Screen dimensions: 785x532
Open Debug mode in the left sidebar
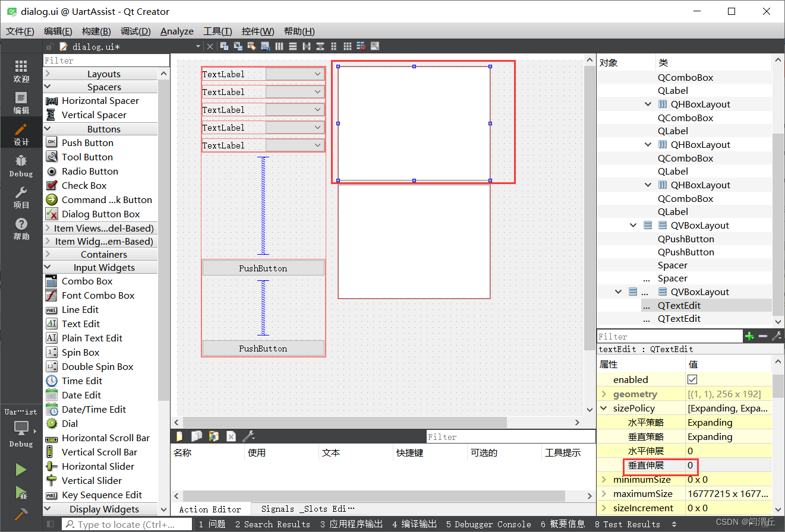(21, 166)
